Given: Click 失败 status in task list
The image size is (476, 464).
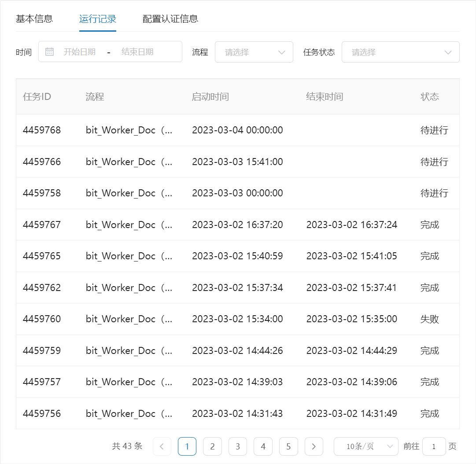Looking at the screenshot, I should [429, 319].
